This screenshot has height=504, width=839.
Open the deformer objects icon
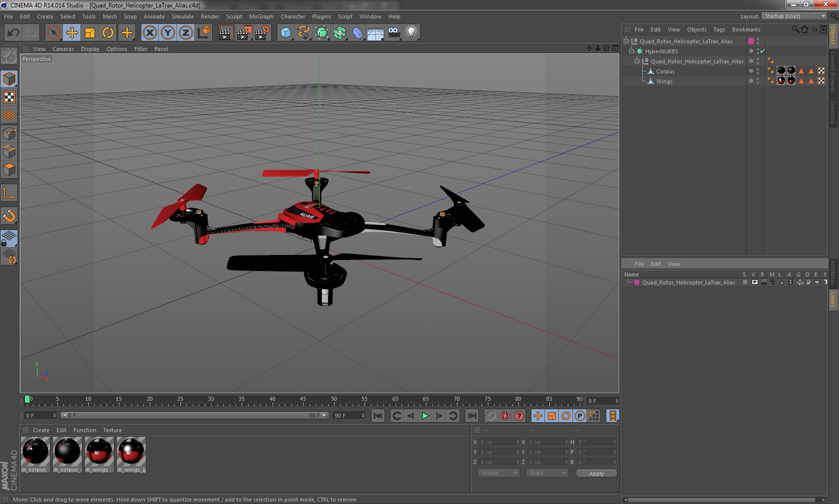[x=358, y=33]
